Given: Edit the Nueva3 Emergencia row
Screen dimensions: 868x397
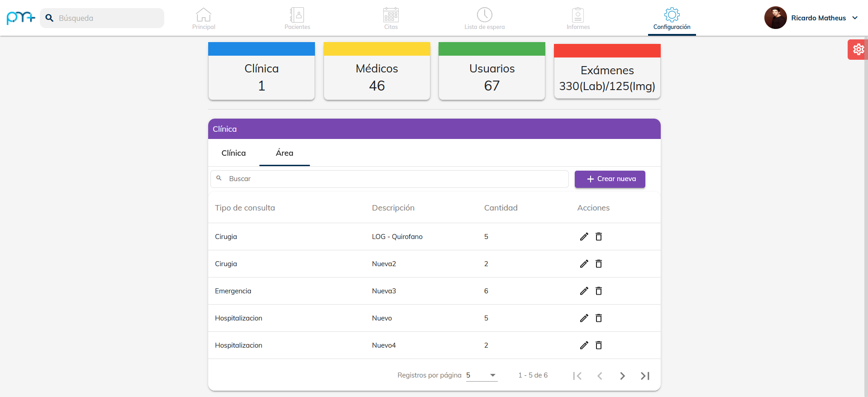Looking at the screenshot, I should point(584,291).
